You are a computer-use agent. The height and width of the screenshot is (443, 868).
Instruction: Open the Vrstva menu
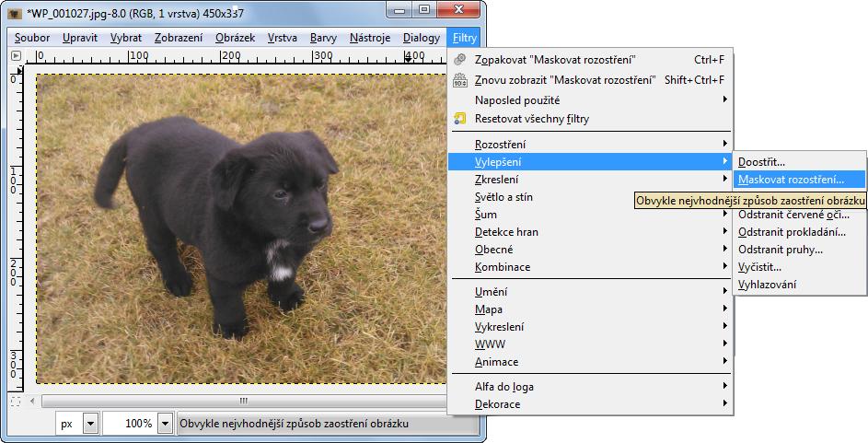(x=283, y=38)
